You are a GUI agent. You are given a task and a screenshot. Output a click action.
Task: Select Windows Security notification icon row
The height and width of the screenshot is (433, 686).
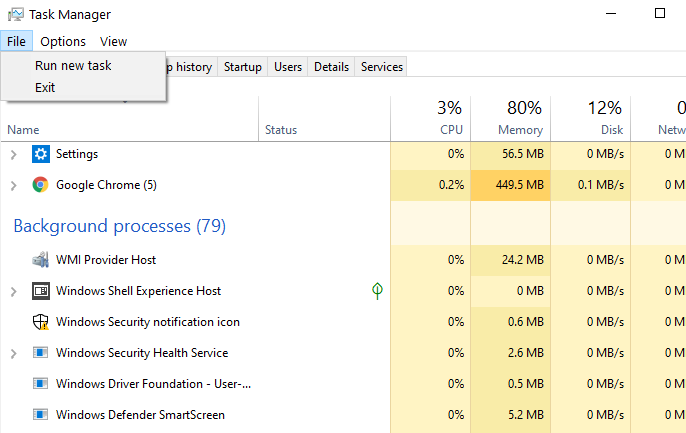click(x=343, y=322)
